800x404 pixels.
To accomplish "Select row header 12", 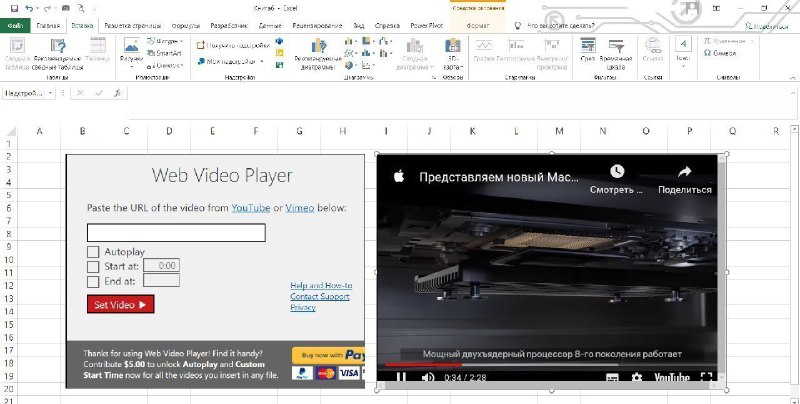I will 9,286.
